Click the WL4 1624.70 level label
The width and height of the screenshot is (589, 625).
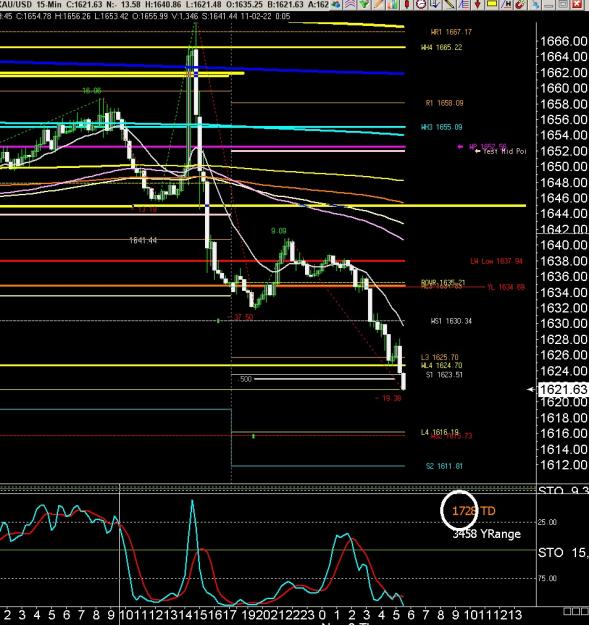442,365
